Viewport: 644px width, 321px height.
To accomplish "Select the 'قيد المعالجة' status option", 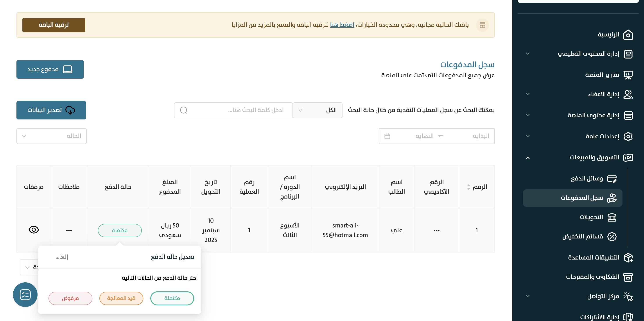I will 121,298.
